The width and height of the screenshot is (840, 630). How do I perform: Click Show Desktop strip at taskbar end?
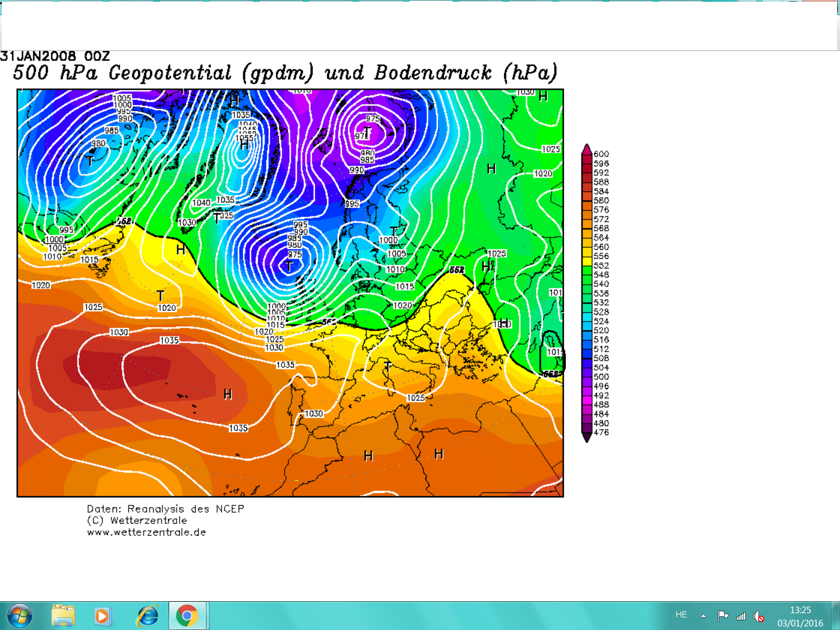pos(835,616)
